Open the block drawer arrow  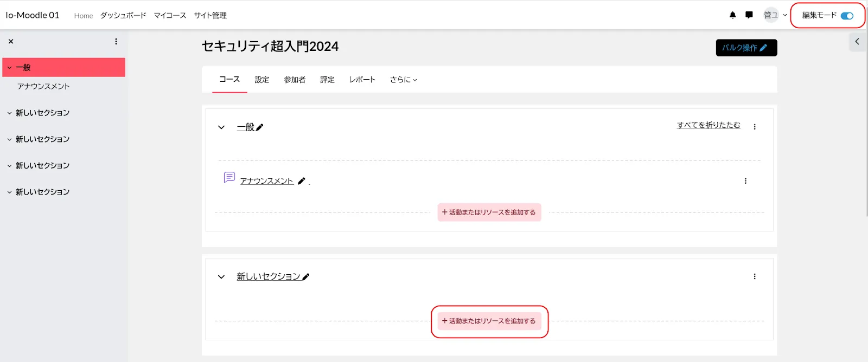click(x=857, y=42)
